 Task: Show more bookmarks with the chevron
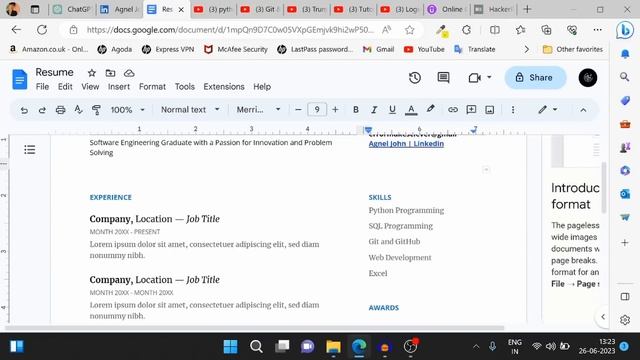point(527,49)
